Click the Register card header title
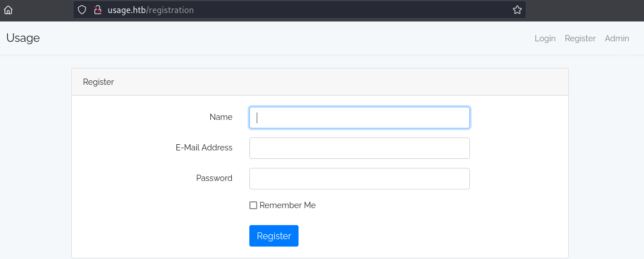 click(98, 81)
